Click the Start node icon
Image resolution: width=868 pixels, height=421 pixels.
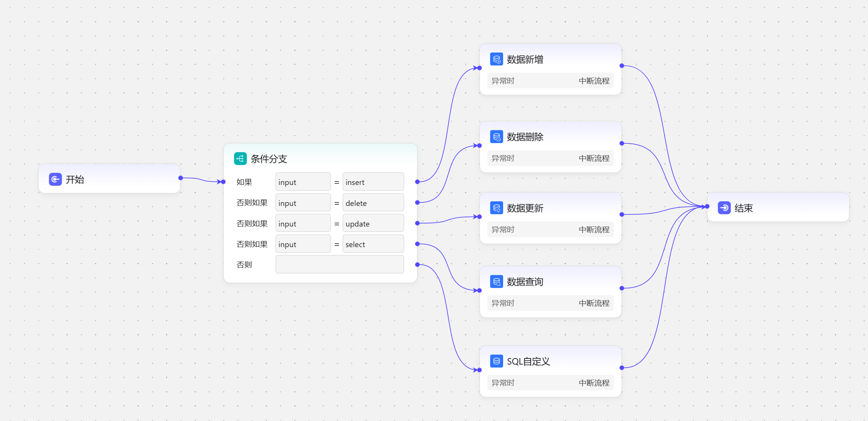pyautogui.click(x=55, y=179)
